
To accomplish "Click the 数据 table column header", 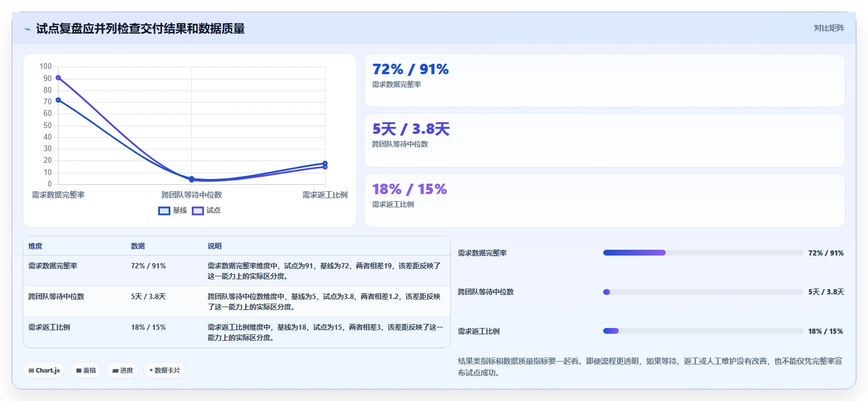I will click(x=138, y=246).
